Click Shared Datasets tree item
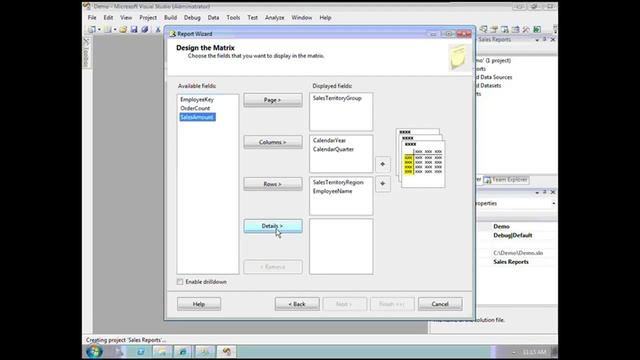Image resolution: width=640 pixels, height=360 pixels. coord(489,85)
